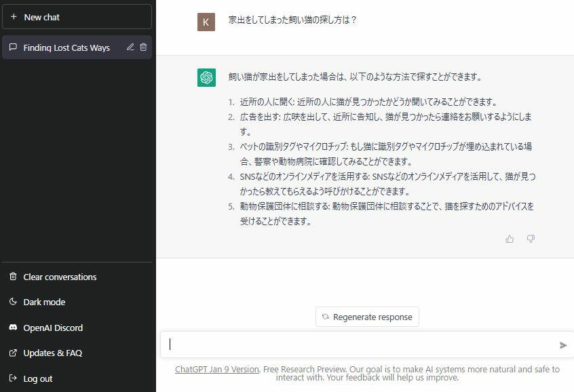Image resolution: width=574 pixels, height=392 pixels.
Task: Click the green ChatGPT logo avatar
Action: [206, 78]
